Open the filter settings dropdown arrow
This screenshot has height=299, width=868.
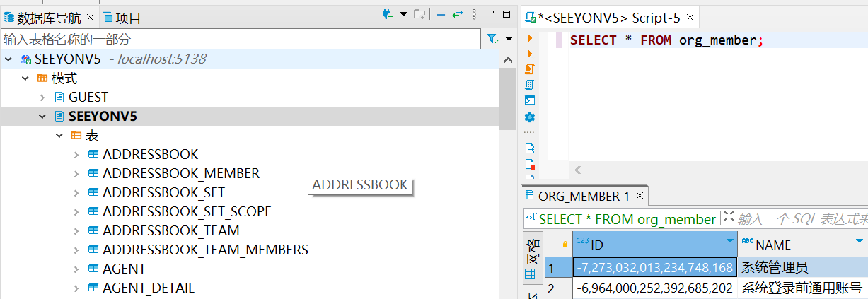[x=509, y=39]
